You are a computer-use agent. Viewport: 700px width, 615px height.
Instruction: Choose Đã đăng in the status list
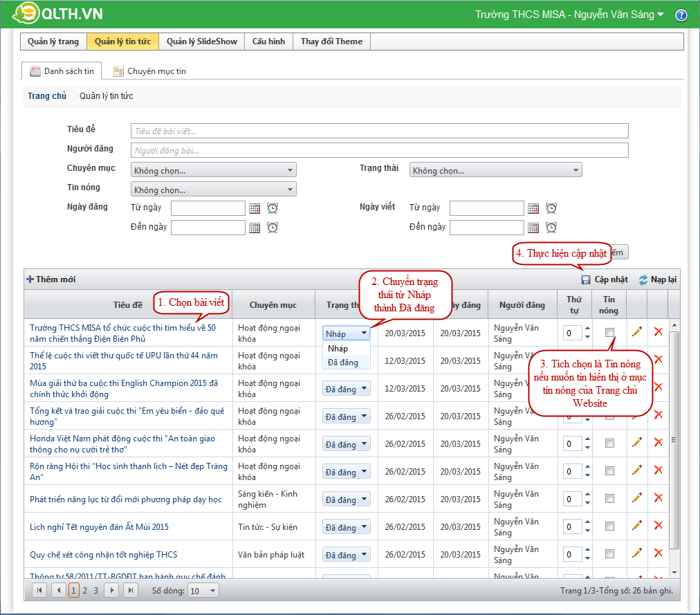(x=343, y=362)
